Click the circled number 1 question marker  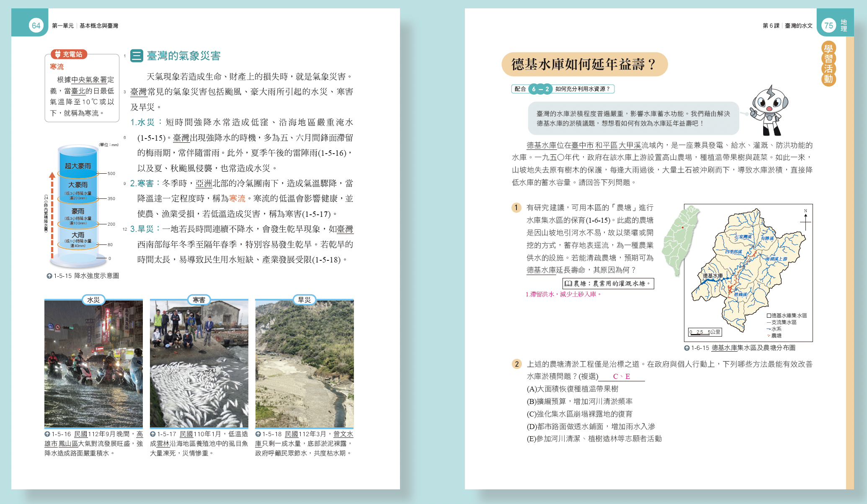tap(516, 208)
